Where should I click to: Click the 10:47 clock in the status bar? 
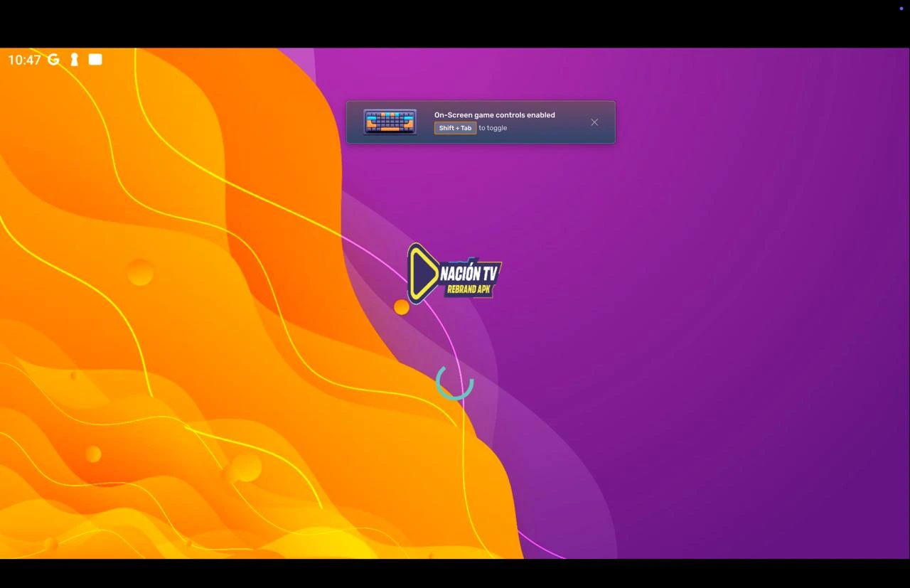click(24, 60)
